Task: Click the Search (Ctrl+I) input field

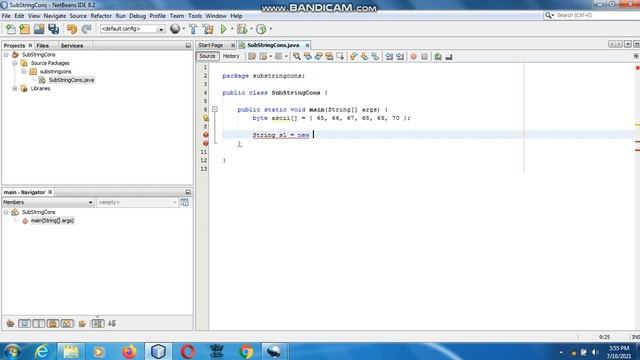Action: coord(596,15)
